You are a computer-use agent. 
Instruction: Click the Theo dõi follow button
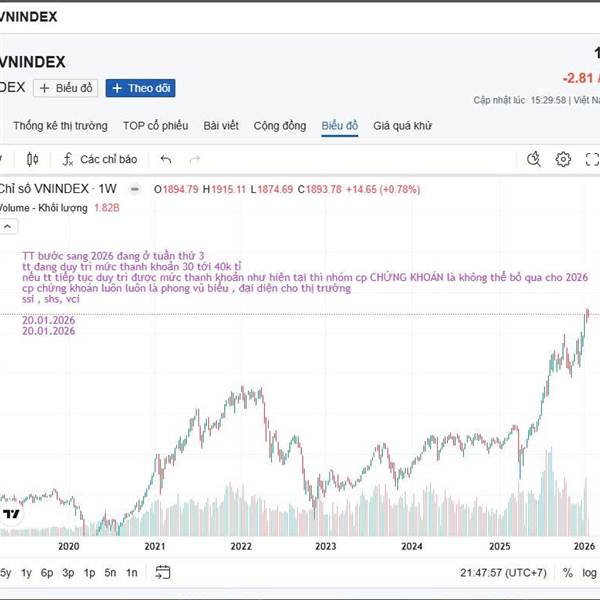141,88
